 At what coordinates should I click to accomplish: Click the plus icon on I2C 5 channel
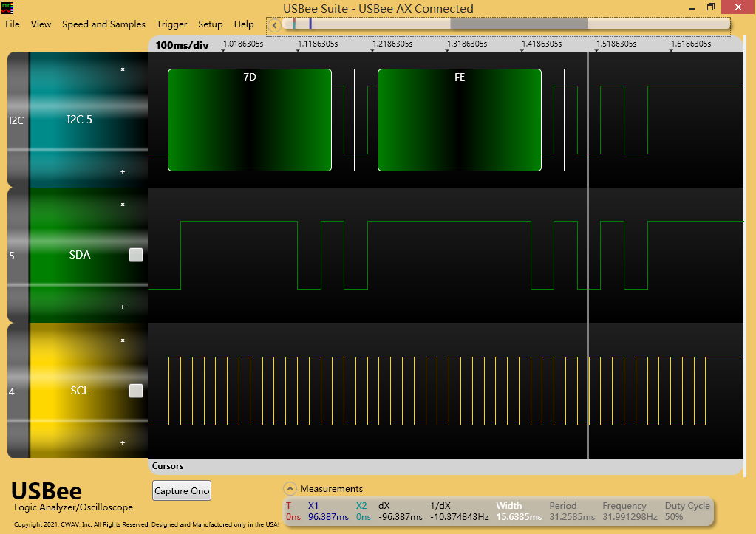[x=123, y=171]
